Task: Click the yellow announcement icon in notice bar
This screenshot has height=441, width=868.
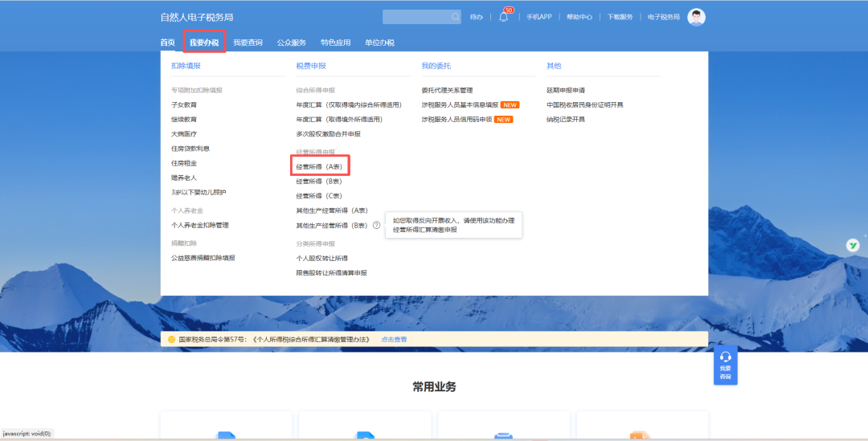Action: (x=171, y=340)
